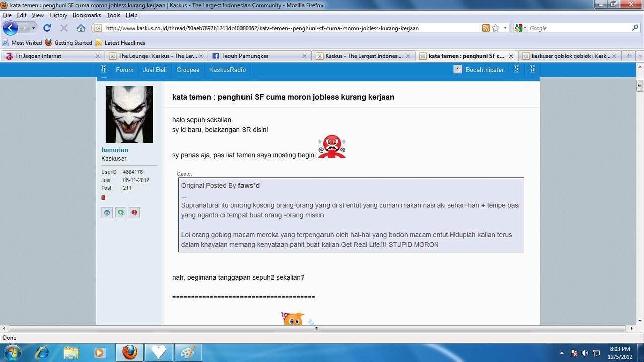The height and width of the screenshot is (362, 644).
Task: Open the Jual Beli nav link
Action: pyautogui.click(x=154, y=70)
